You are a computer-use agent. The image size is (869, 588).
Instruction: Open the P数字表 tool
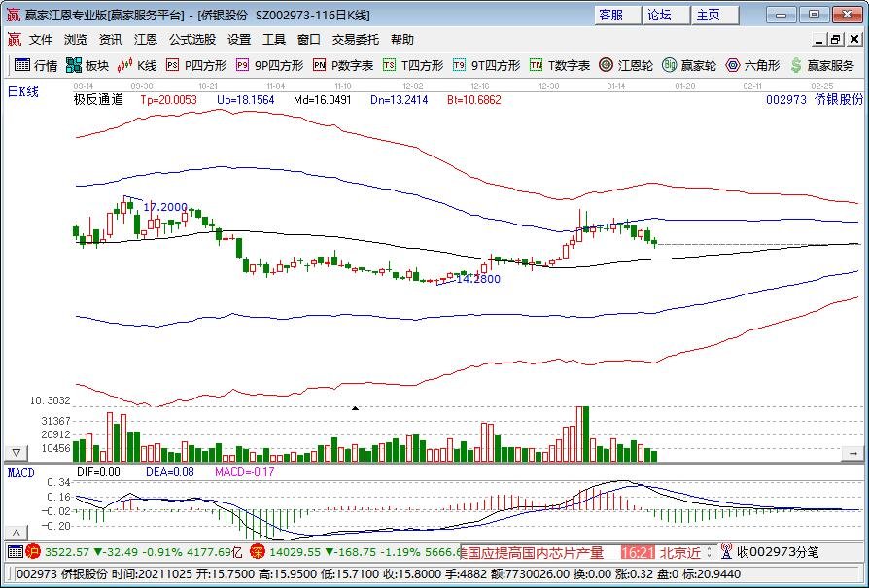click(x=343, y=65)
